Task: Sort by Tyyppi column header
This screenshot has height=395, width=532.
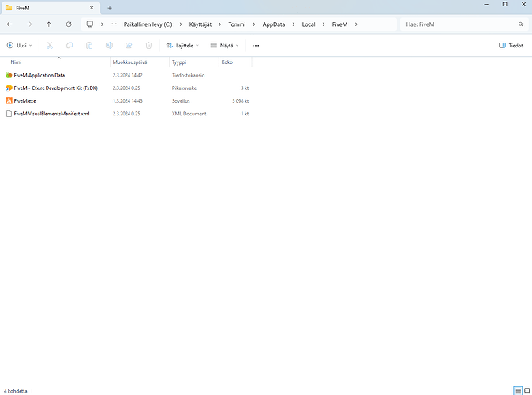Action: 179,62
